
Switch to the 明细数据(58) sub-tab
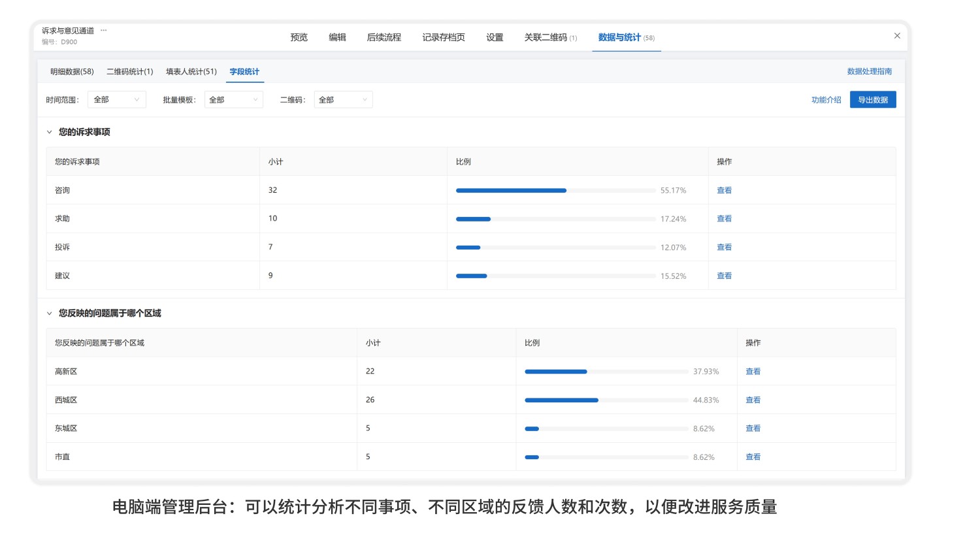pyautogui.click(x=72, y=72)
